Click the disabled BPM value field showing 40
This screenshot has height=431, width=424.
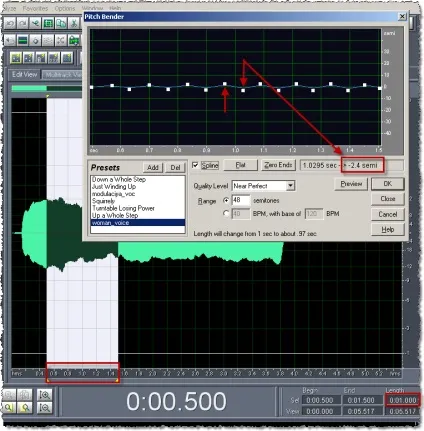coord(241,213)
